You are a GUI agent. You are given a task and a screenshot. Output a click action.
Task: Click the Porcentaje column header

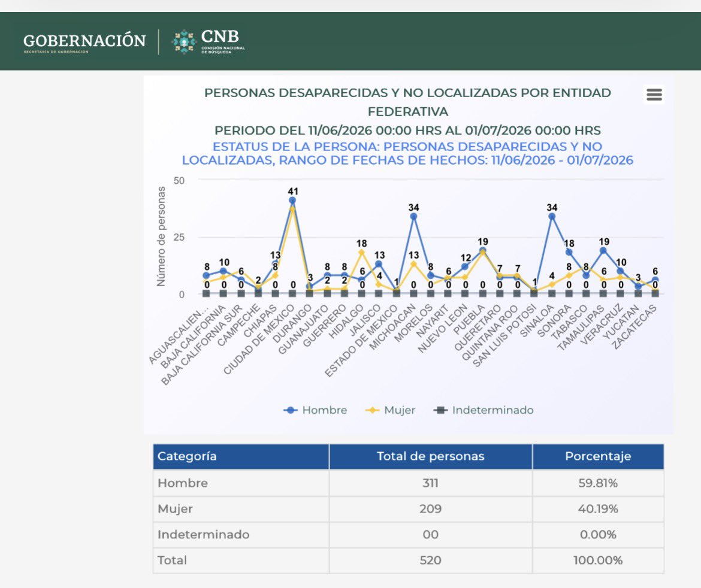(x=598, y=456)
